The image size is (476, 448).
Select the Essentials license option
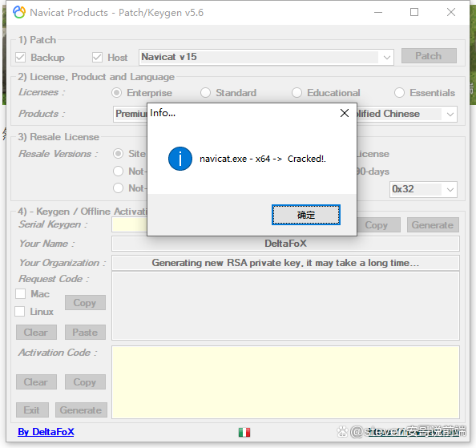pyautogui.click(x=399, y=93)
